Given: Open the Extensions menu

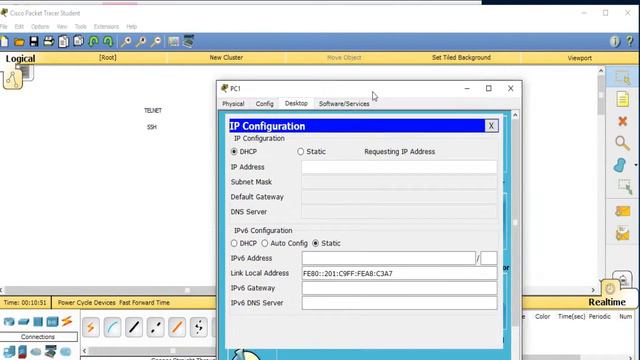Looking at the screenshot, I should click(x=106, y=27).
